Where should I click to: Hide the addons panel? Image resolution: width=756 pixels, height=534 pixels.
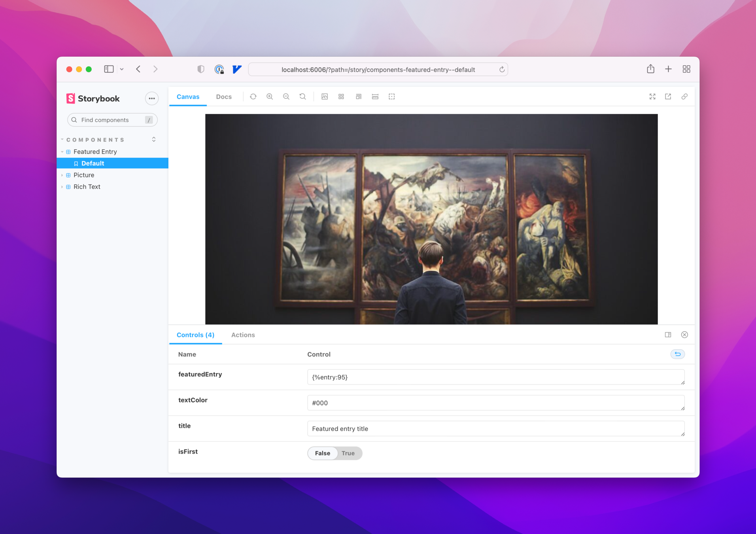pos(684,335)
